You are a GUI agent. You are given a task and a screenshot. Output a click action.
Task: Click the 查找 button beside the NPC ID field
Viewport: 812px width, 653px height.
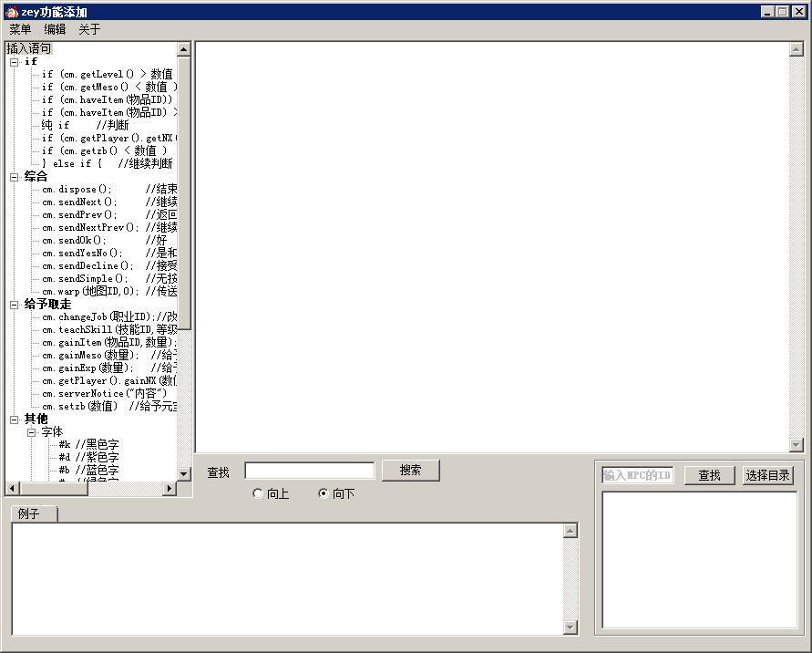(x=709, y=475)
